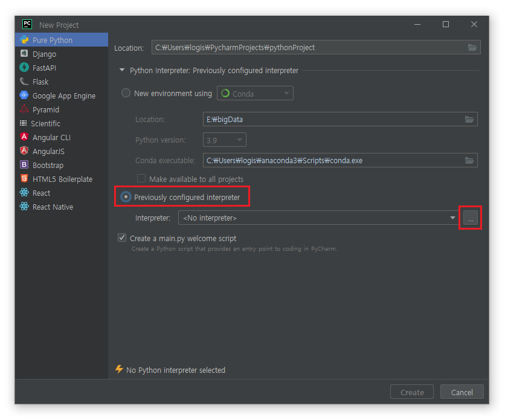Click the Bootstrap B icon
Viewport: 505px width, 420px height.
click(x=24, y=164)
